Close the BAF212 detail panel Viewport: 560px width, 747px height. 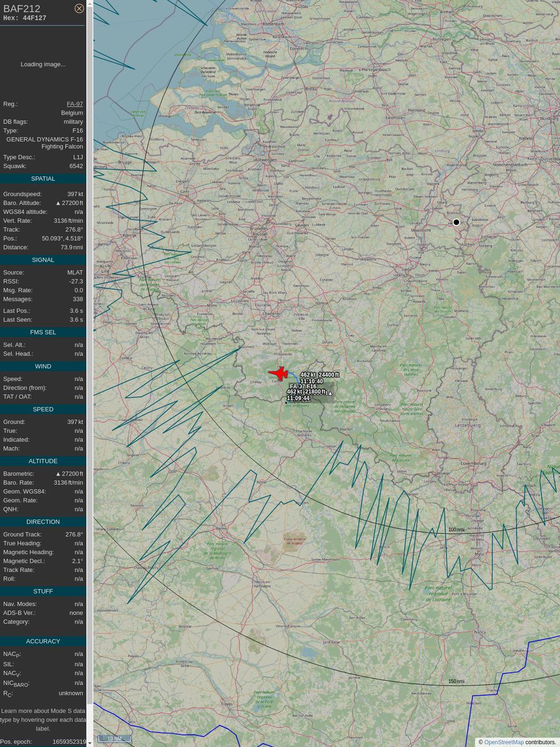click(x=78, y=8)
